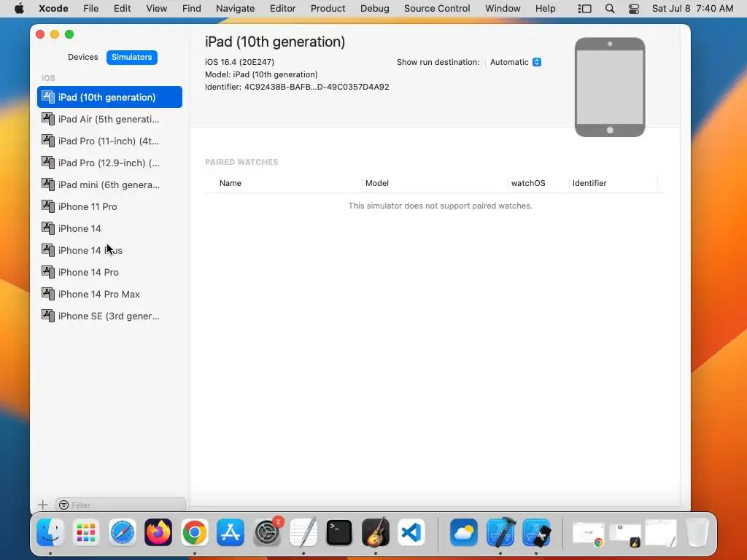The height and width of the screenshot is (560, 747).
Task: Open Terminal from the Dock
Action: click(339, 532)
